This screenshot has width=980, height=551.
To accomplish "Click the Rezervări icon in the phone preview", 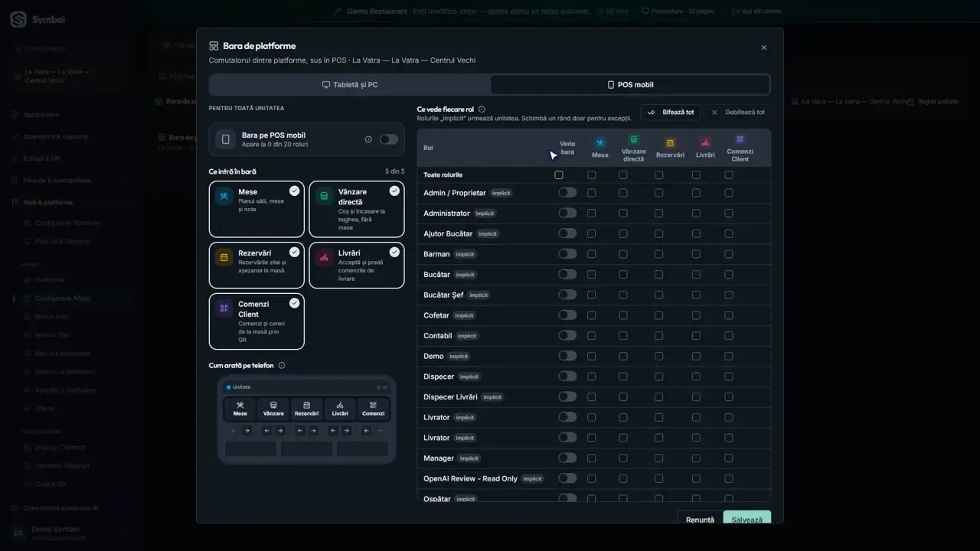I will pos(306,406).
